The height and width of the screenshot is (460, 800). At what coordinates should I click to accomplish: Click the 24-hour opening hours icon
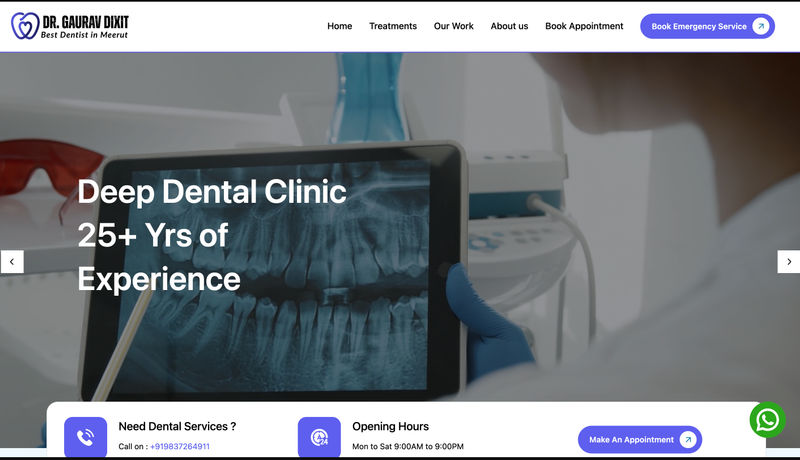(319, 437)
